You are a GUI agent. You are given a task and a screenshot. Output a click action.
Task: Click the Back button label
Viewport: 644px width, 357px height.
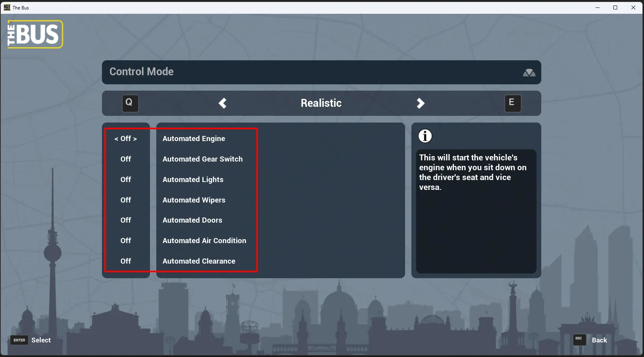600,340
